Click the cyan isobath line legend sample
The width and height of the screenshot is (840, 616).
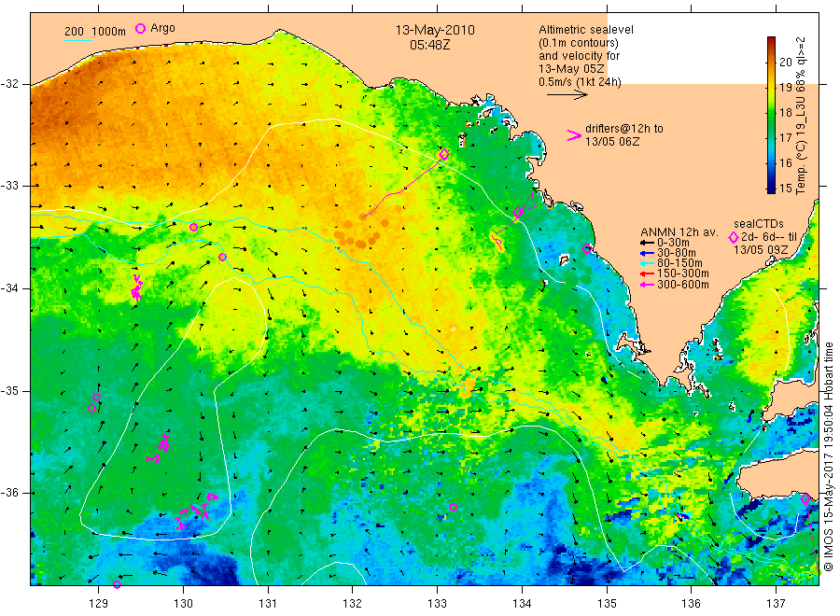(77, 40)
